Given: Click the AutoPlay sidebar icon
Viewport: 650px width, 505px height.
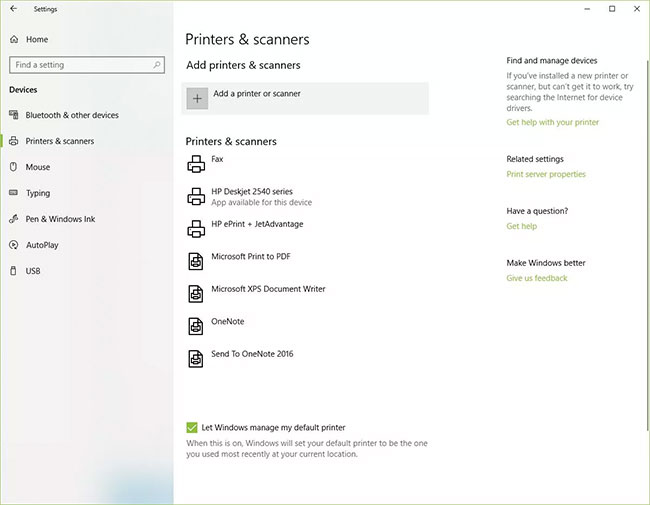Looking at the screenshot, I should coord(14,245).
